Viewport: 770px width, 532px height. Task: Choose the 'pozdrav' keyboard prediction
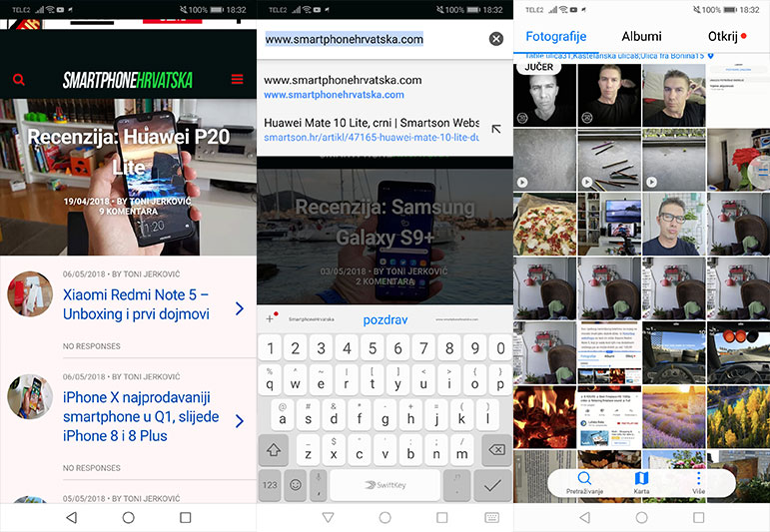[385, 320]
